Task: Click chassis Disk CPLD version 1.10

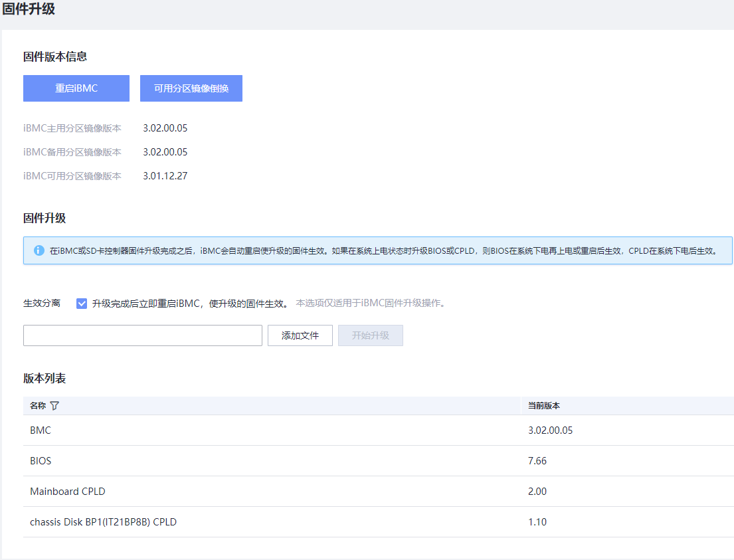Action: (x=537, y=521)
